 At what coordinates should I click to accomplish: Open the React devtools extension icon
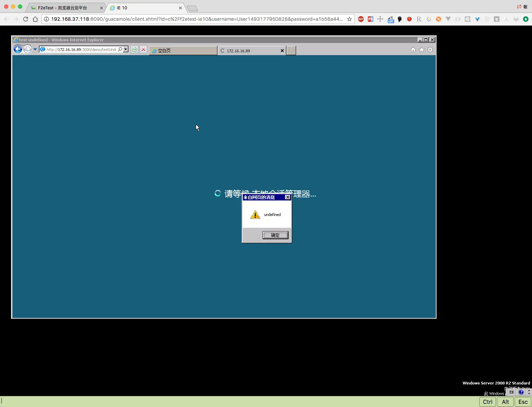(x=468, y=19)
